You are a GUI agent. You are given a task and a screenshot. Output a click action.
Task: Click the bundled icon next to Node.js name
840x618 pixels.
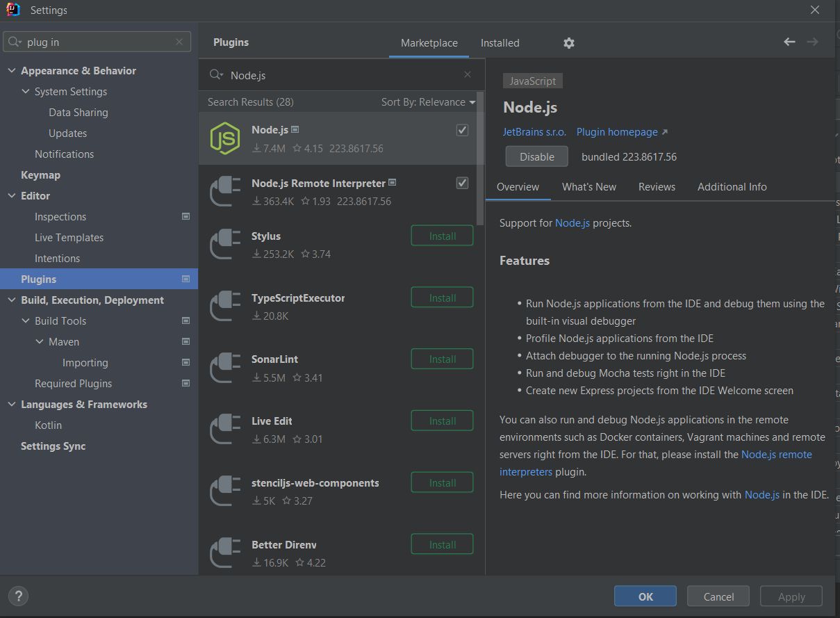(x=295, y=129)
